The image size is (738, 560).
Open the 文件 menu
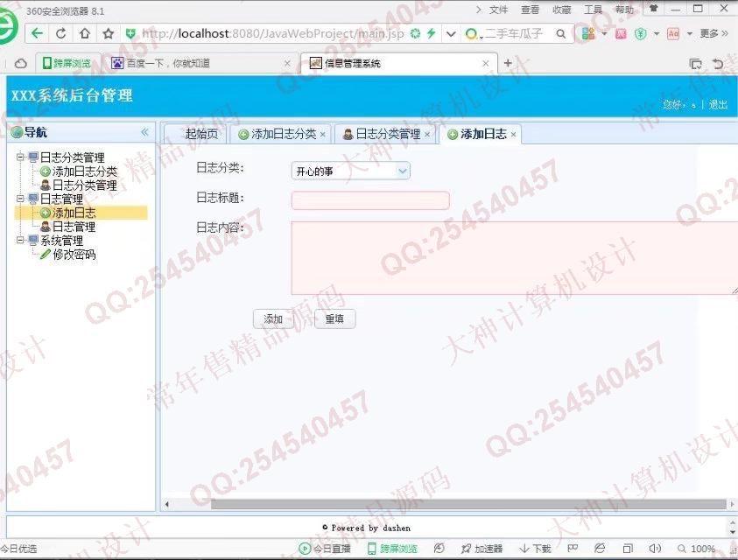[x=498, y=10]
